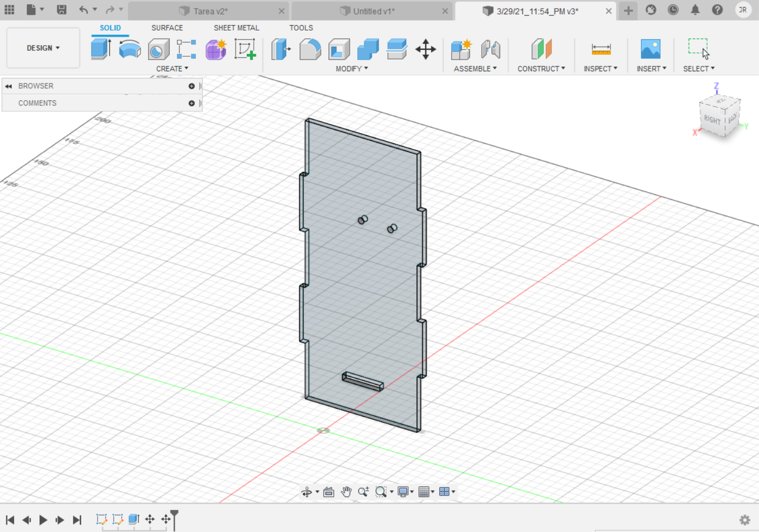Activate the Select tool icon
Image resolution: width=759 pixels, height=532 pixels.
coord(699,49)
